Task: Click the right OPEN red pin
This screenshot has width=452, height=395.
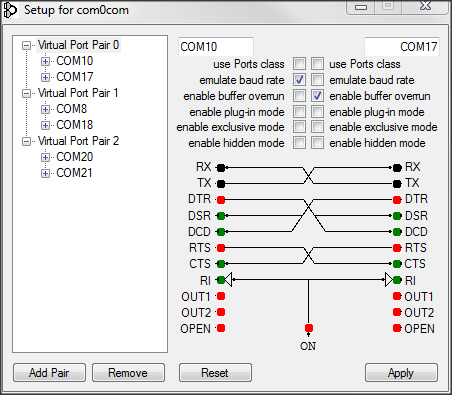Action: pos(397,328)
